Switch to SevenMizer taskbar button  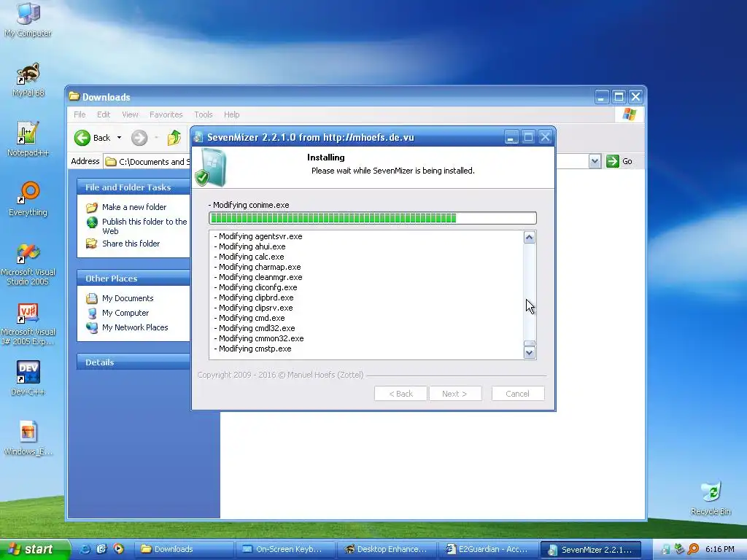591,549
